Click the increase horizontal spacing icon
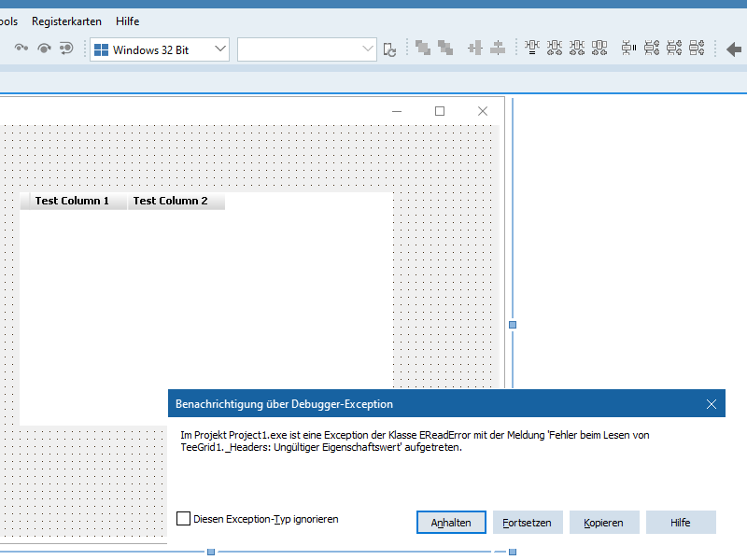This screenshot has width=747, height=560. pos(555,49)
